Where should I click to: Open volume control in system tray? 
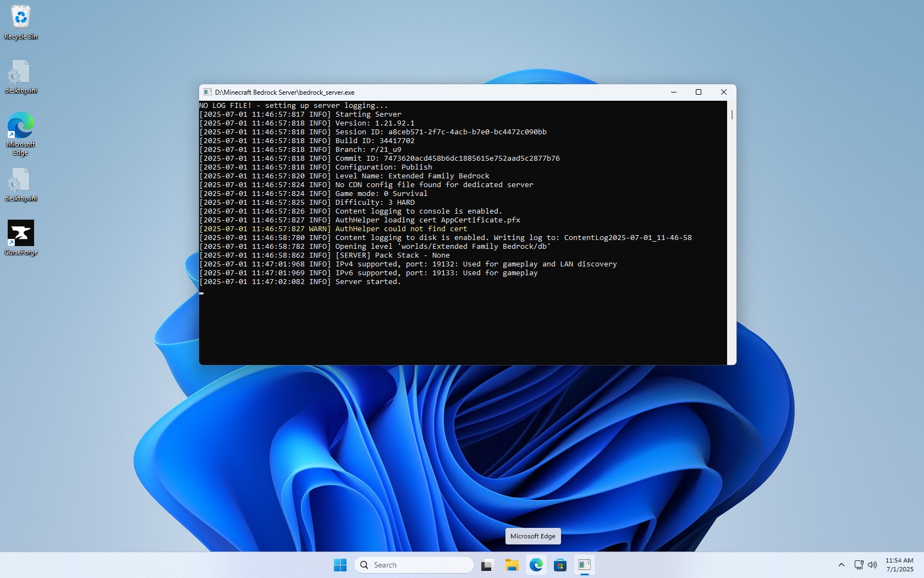(x=872, y=565)
